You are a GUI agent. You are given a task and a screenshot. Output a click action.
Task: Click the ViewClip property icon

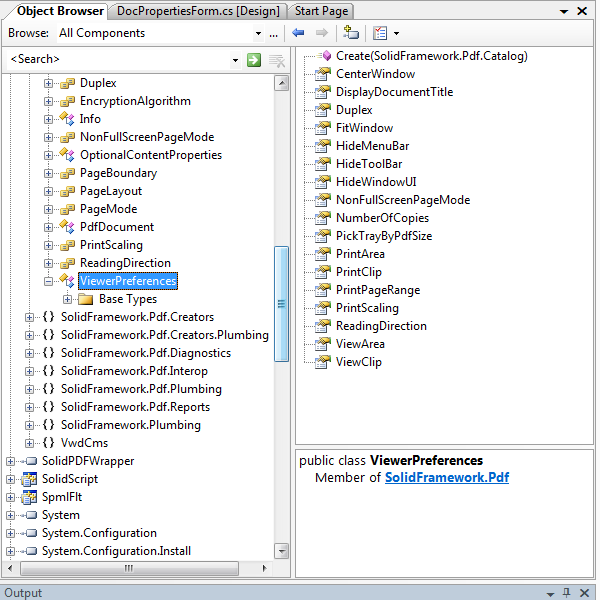click(x=323, y=362)
